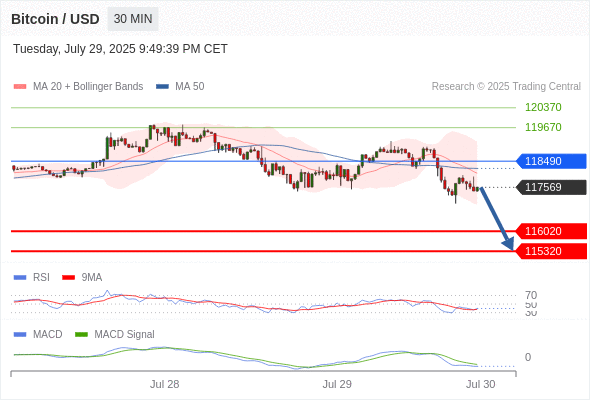
Task: Click the blue 118490 pivot price tag
Action: [x=551, y=161]
